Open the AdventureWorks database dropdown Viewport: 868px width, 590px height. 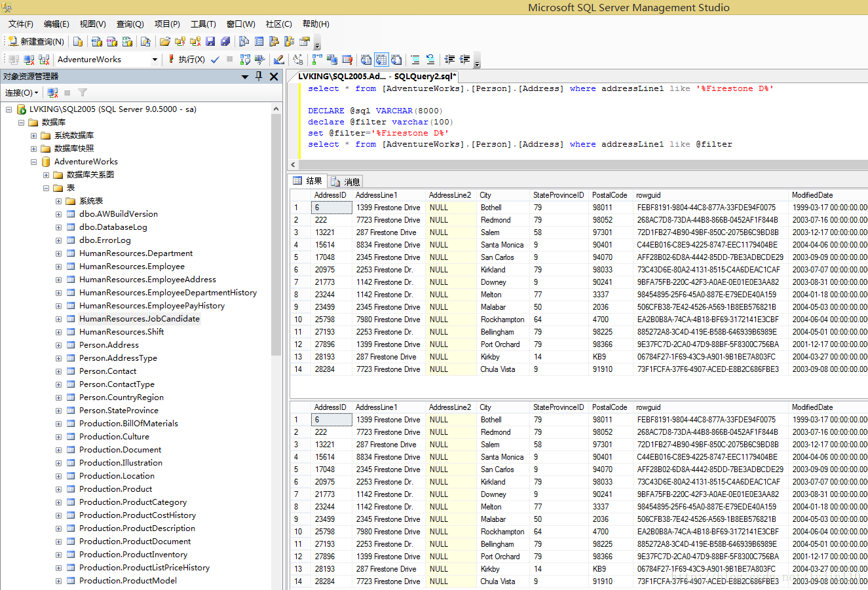pos(155,60)
